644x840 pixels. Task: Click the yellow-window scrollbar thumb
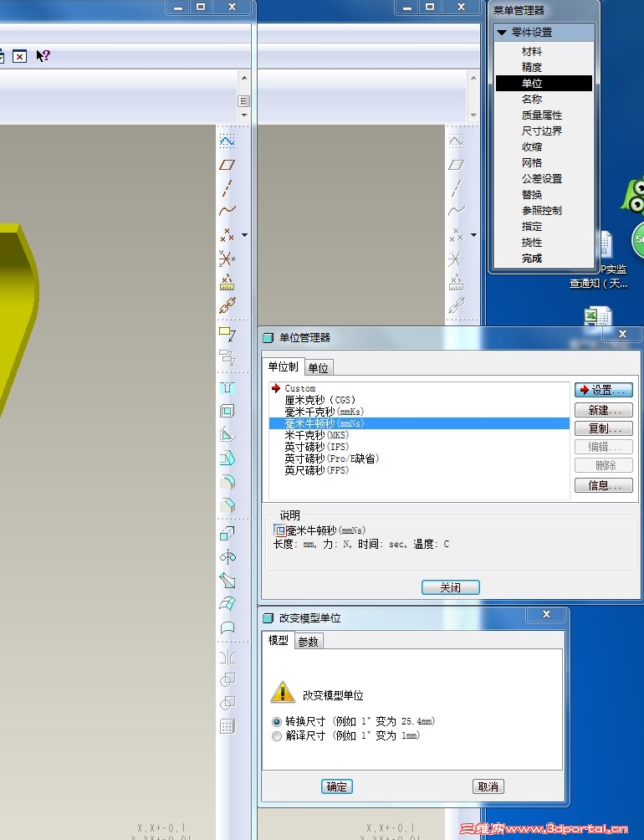click(x=244, y=101)
